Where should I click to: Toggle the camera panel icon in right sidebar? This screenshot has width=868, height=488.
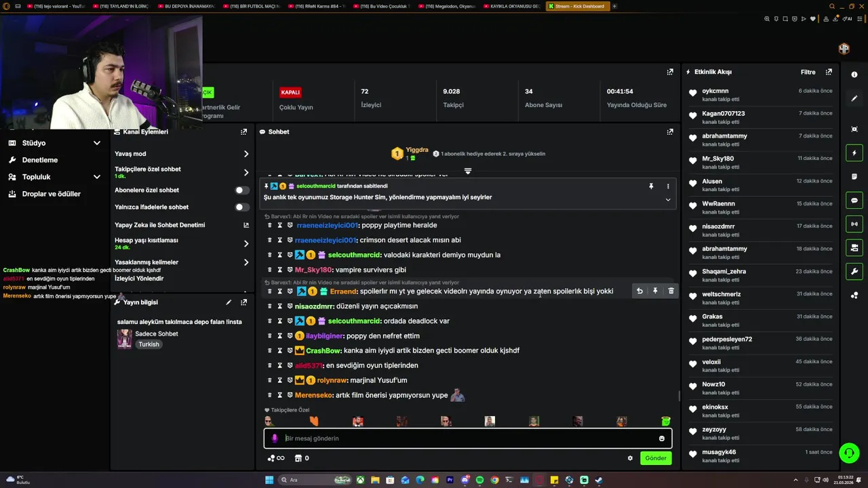pos(854,247)
